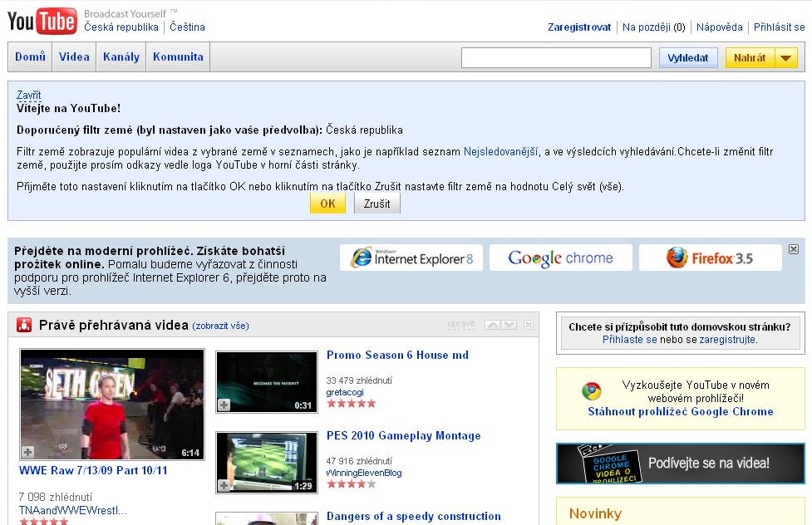812x525 pixels.
Task: Open the Čeština language selector
Action: pyautogui.click(x=187, y=27)
